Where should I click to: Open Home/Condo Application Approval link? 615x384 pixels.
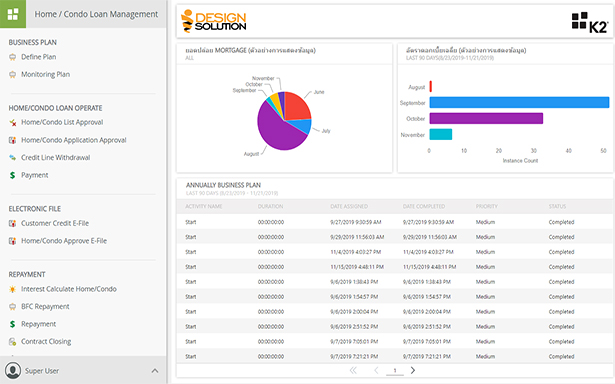tap(74, 140)
